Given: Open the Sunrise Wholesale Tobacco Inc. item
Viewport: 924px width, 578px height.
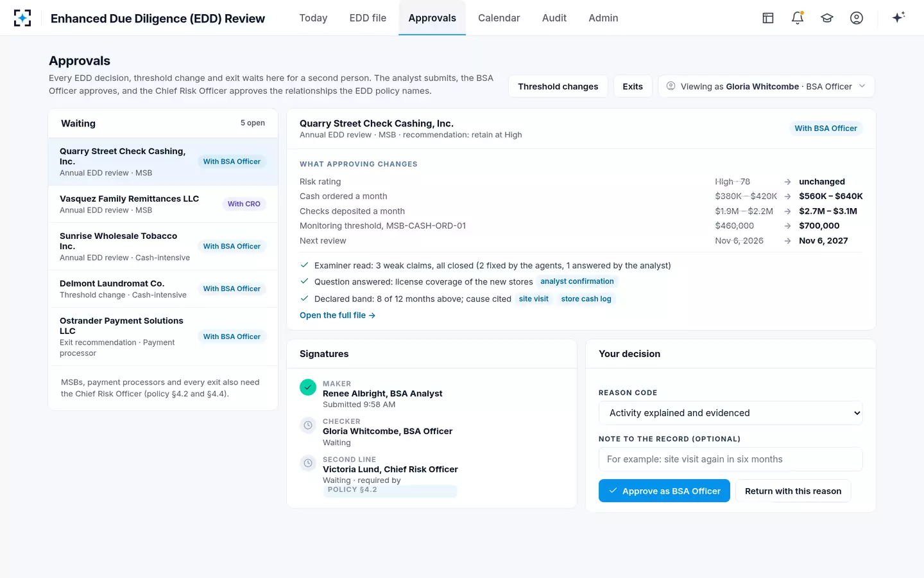Looking at the screenshot, I should [163, 247].
